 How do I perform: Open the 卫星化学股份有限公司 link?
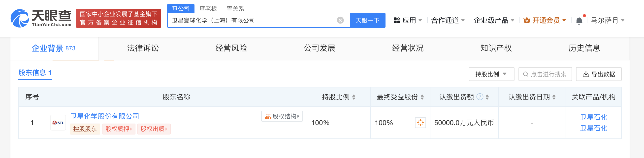coord(104,116)
